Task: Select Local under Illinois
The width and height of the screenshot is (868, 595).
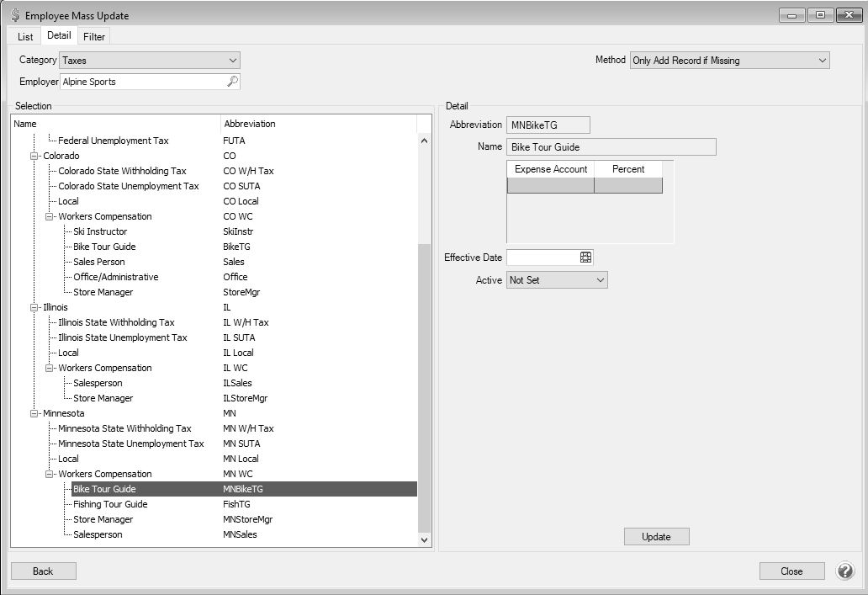Action: (x=69, y=353)
